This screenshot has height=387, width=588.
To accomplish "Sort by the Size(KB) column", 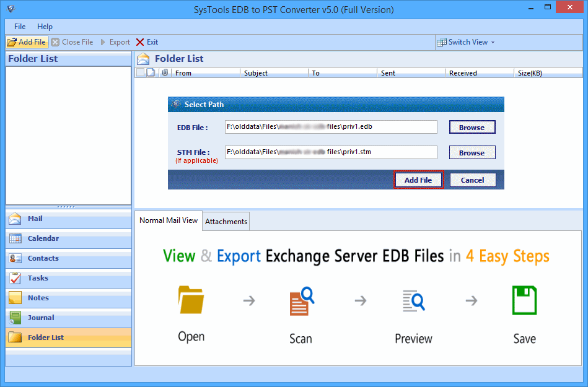I will click(548, 72).
